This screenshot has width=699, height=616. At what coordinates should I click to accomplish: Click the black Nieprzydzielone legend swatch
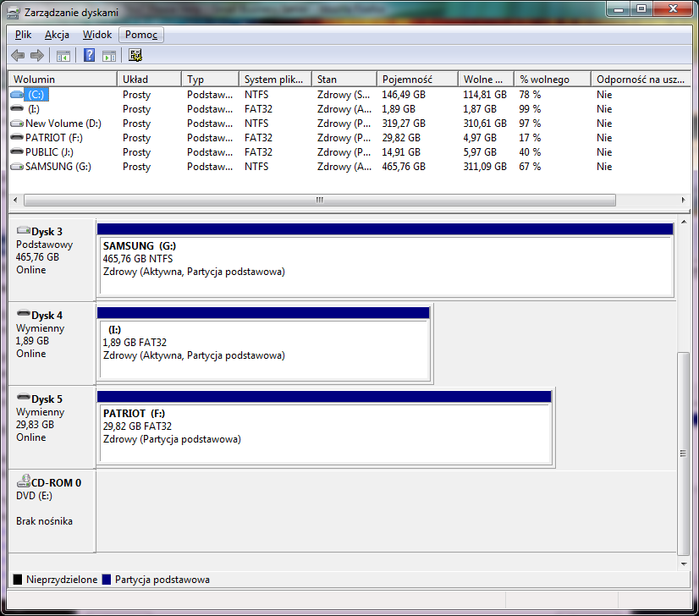18,580
